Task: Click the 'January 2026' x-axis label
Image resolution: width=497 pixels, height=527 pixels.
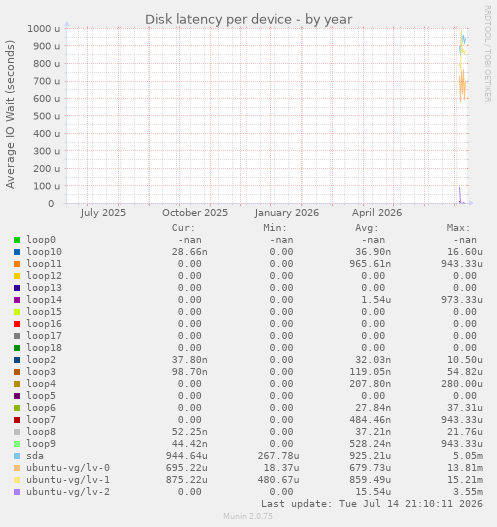Action: [x=287, y=213]
